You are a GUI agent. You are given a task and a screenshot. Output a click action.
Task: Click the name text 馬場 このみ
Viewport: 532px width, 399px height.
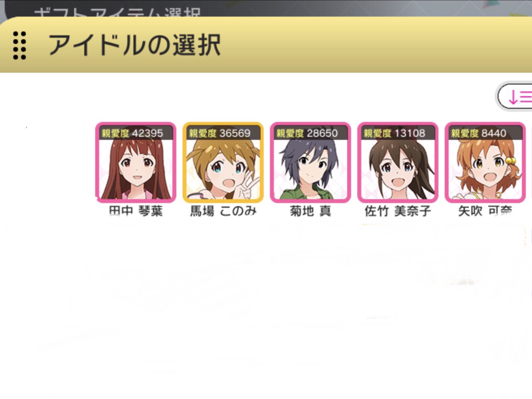click(x=223, y=211)
